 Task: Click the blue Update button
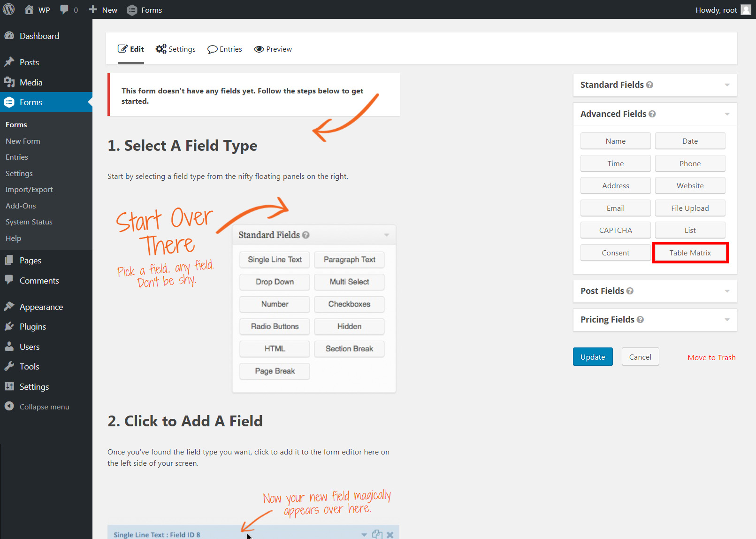(593, 357)
